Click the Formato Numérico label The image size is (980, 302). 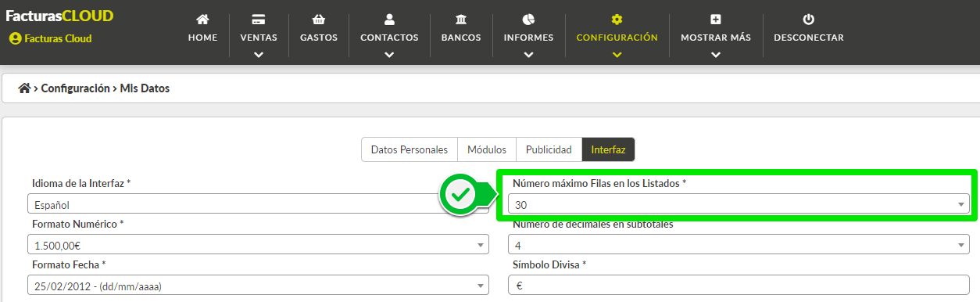point(78,224)
